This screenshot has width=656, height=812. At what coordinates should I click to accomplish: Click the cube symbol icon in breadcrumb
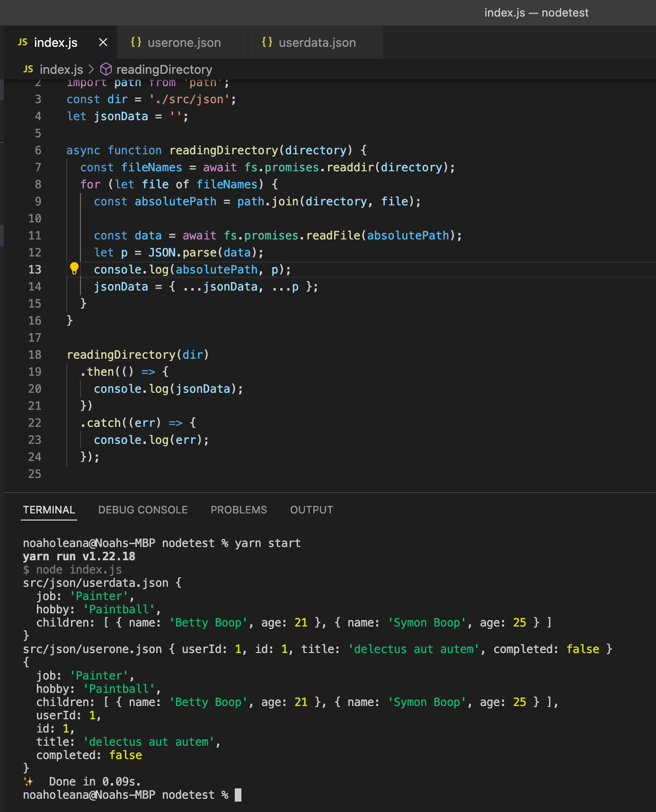(106, 70)
